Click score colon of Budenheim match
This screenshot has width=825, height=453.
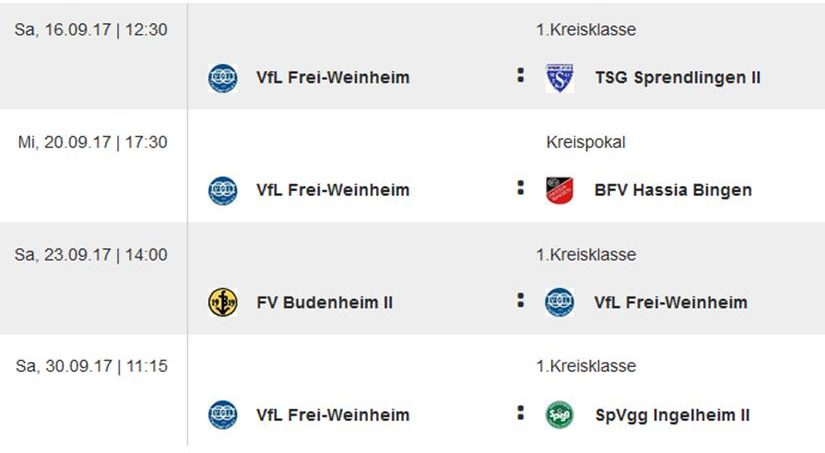pos(520,300)
